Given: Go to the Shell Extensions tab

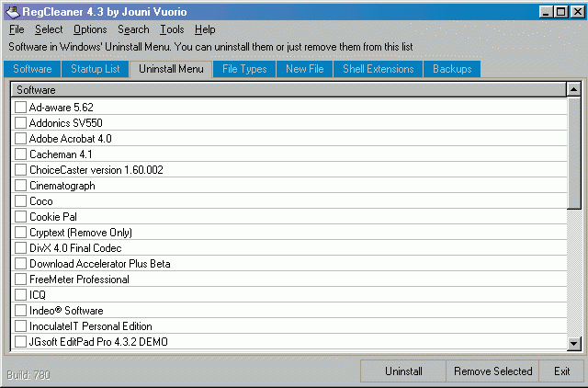Looking at the screenshot, I should [x=378, y=69].
